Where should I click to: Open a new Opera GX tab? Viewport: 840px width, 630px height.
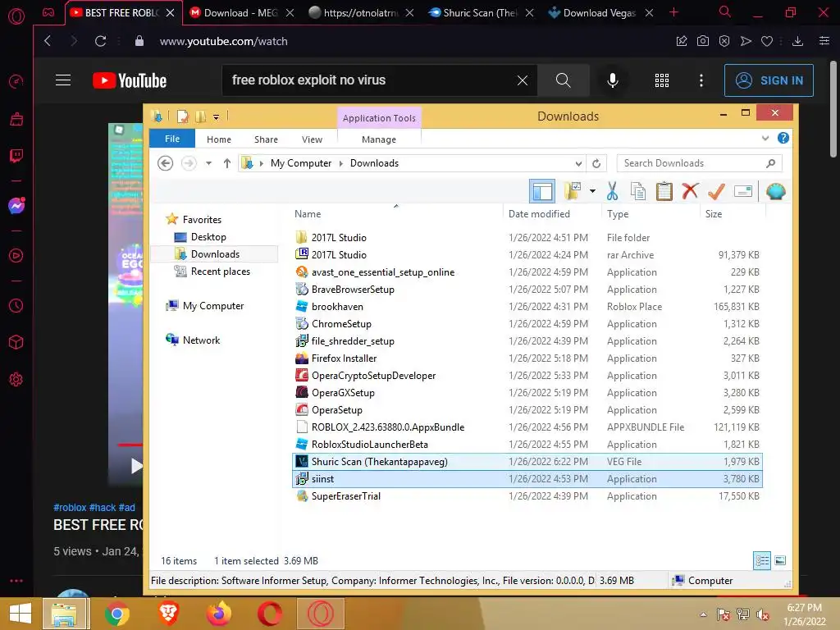tap(674, 12)
